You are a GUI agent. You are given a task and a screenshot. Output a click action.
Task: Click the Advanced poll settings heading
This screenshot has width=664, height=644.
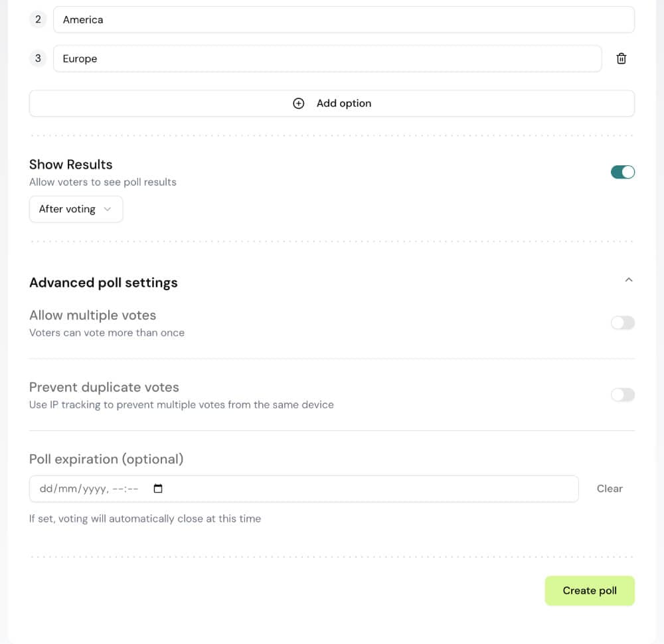tap(104, 282)
